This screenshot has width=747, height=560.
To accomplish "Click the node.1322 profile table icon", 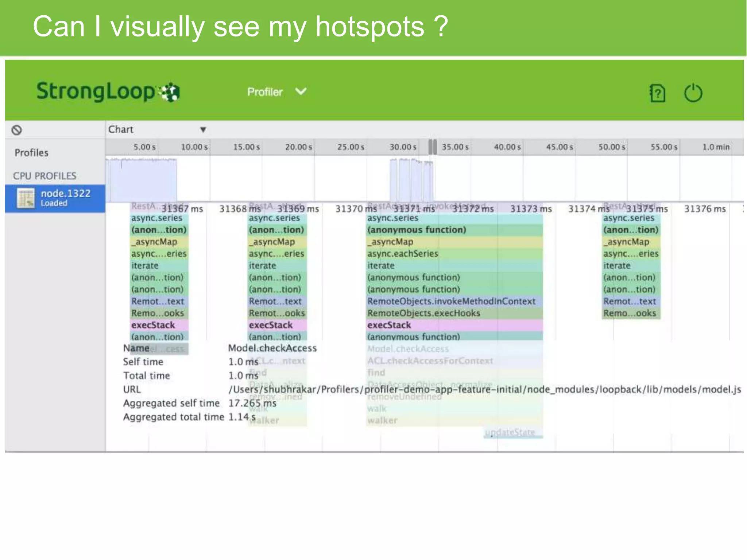I will (26, 198).
